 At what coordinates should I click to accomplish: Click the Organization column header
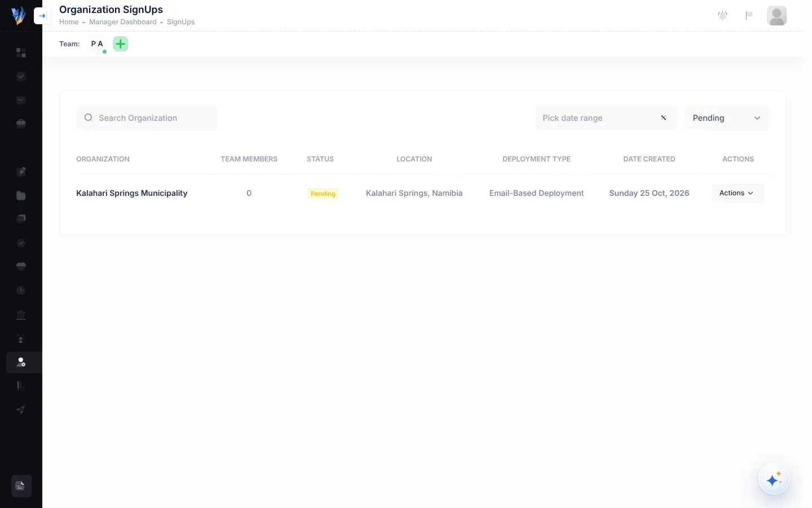(103, 159)
